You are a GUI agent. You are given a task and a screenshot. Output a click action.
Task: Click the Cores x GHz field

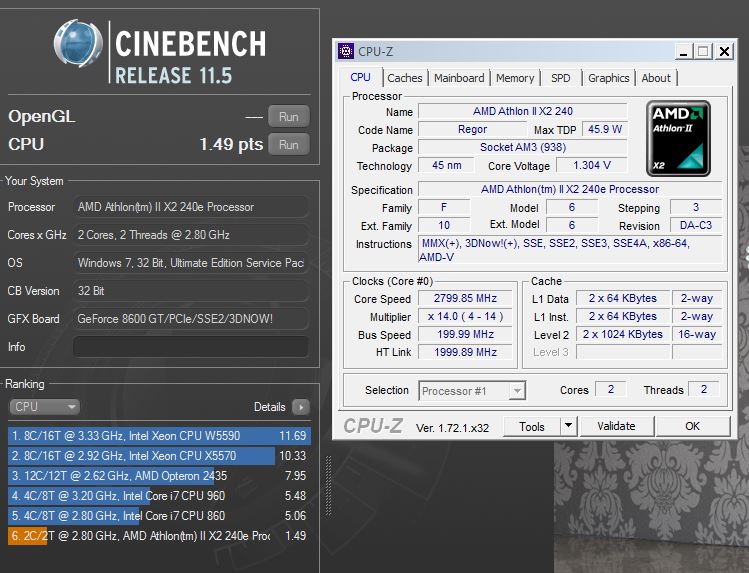pos(191,235)
